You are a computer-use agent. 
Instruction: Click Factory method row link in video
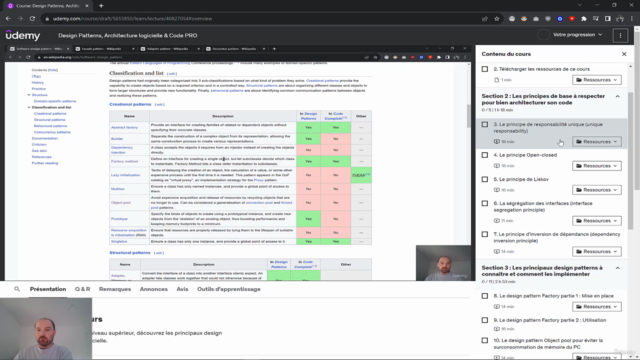click(x=124, y=161)
